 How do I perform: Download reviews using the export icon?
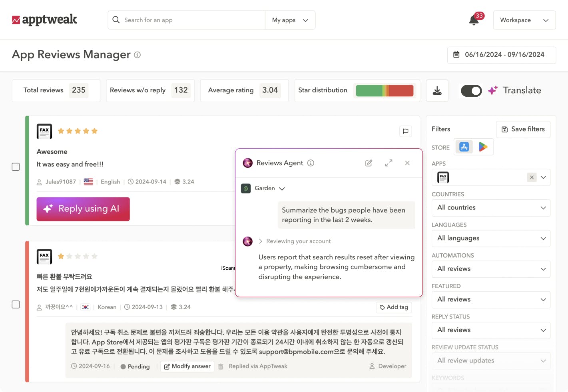coord(437,91)
